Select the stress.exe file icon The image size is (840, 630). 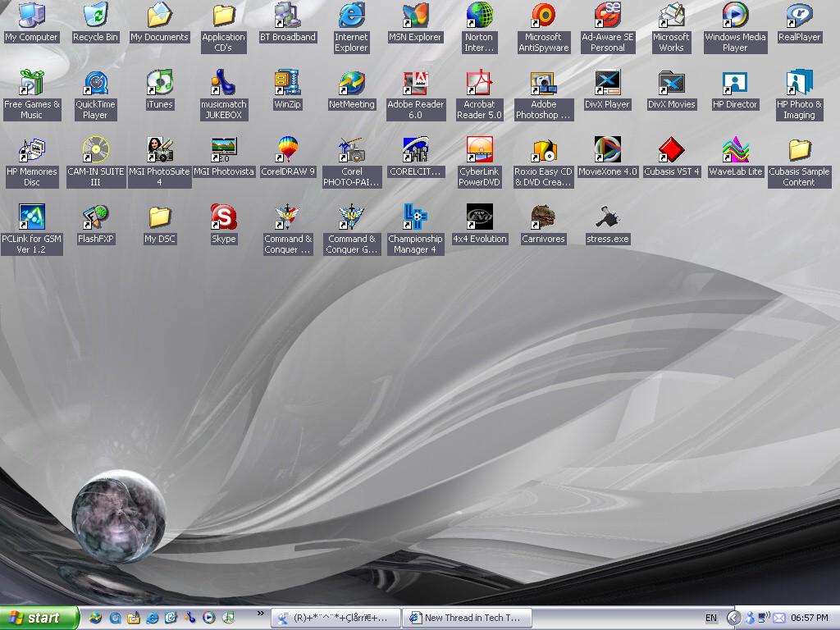pyautogui.click(x=607, y=218)
